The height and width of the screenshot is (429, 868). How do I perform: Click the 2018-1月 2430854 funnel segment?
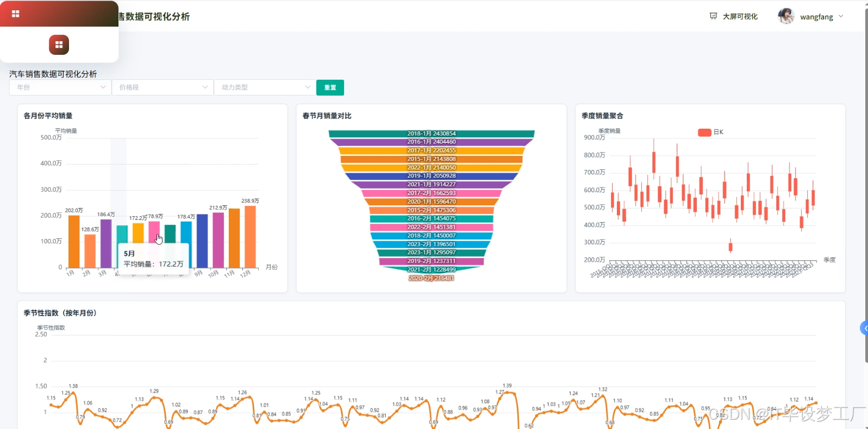pyautogui.click(x=432, y=134)
